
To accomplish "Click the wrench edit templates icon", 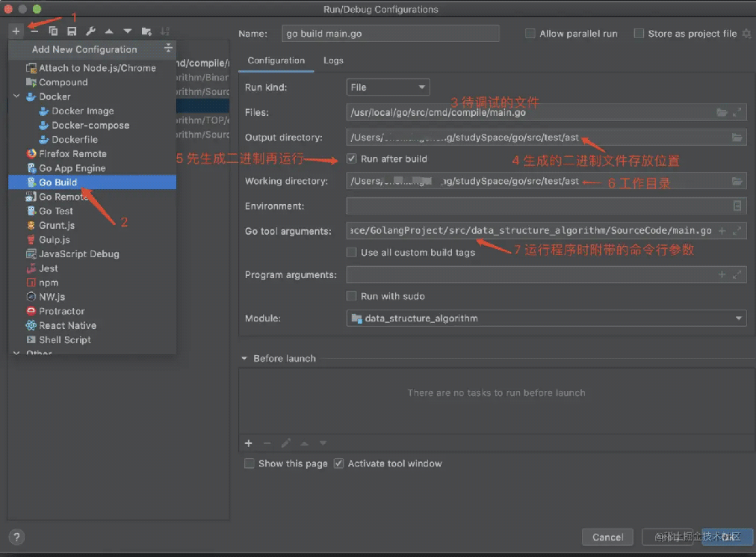I will (x=90, y=31).
